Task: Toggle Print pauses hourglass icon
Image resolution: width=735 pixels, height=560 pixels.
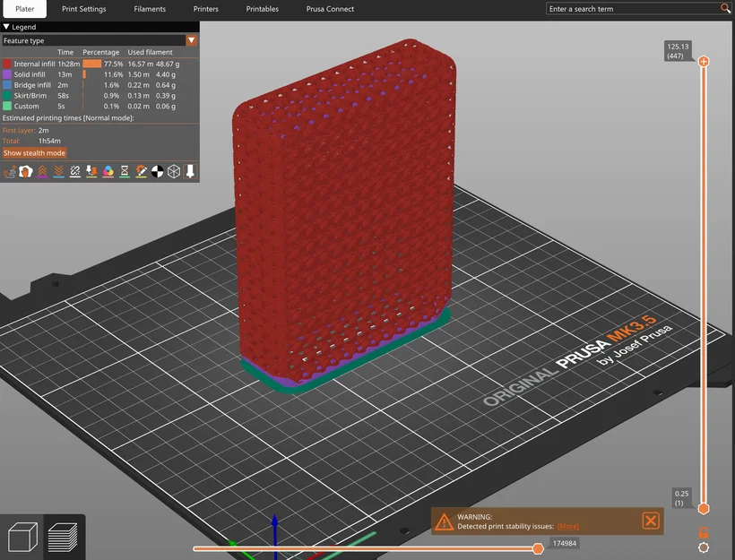Action: [125, 171]
